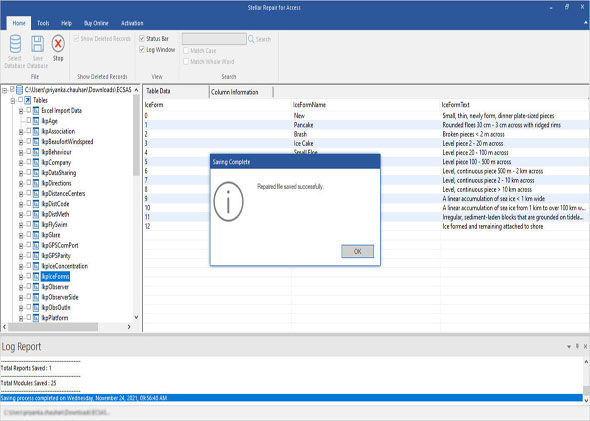Click the magnifier Search icon

pyautogui.click(x=251, y=39)
